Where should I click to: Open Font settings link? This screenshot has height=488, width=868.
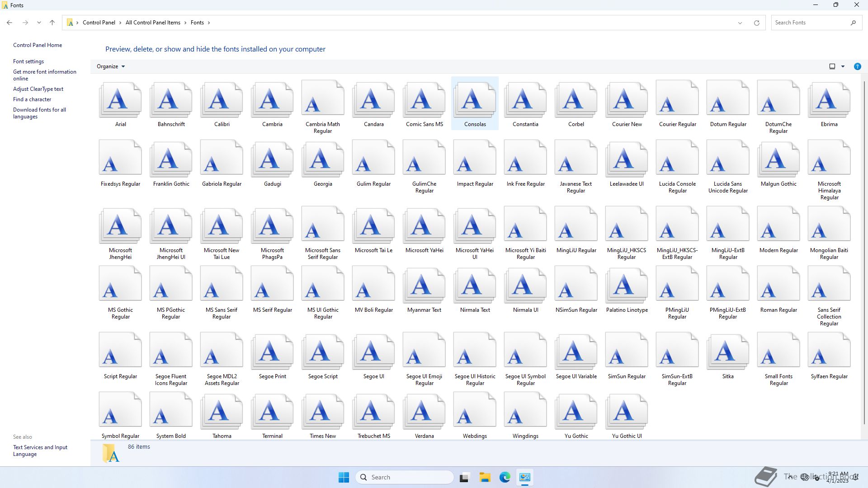coord(28,61)
